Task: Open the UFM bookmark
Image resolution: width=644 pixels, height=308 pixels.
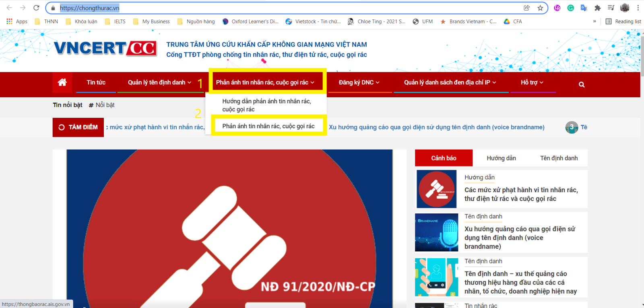Action: click(423, 21)
